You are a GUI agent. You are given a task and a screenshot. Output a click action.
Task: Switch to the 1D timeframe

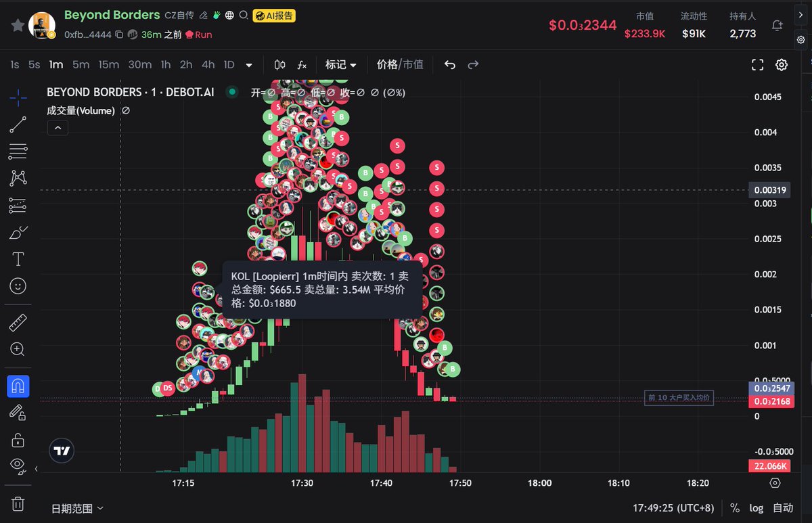tap(229, 65)
